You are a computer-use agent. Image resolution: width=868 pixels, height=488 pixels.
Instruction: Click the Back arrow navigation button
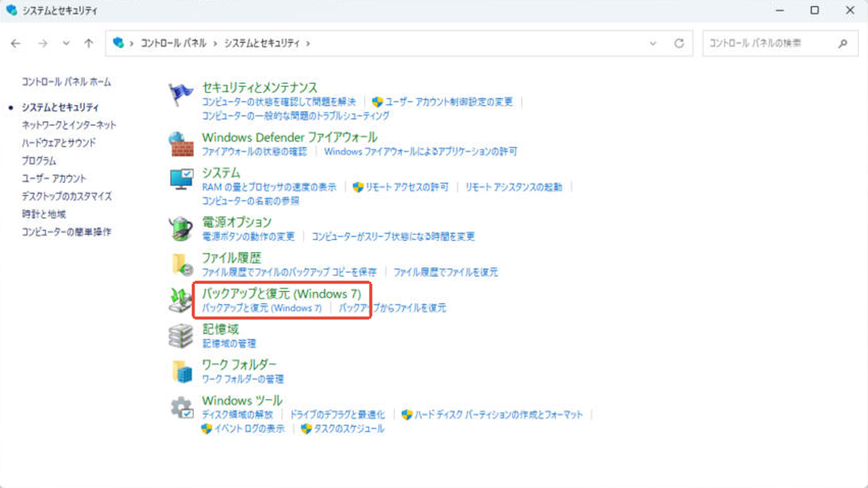tap(16, 43)
